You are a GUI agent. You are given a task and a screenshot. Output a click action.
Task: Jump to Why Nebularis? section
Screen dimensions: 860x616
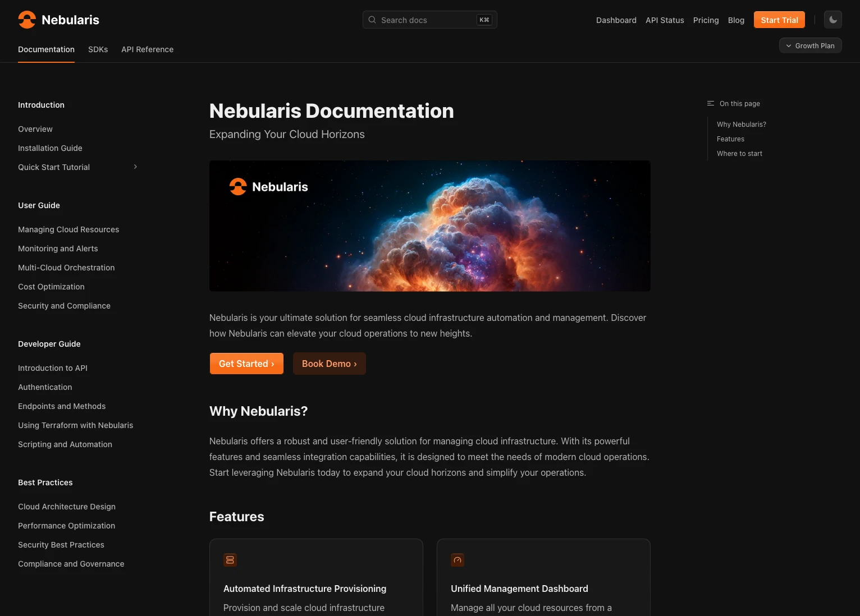tap(741, 125)
